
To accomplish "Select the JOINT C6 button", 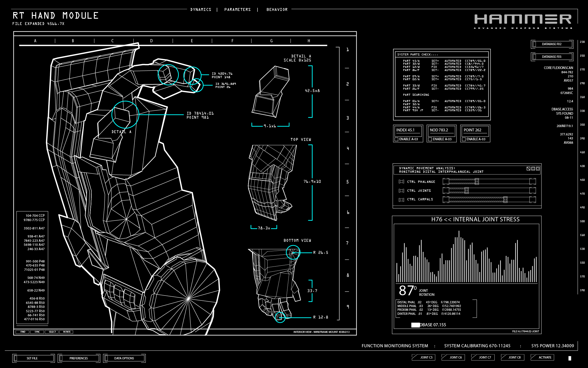I will 456,357.
